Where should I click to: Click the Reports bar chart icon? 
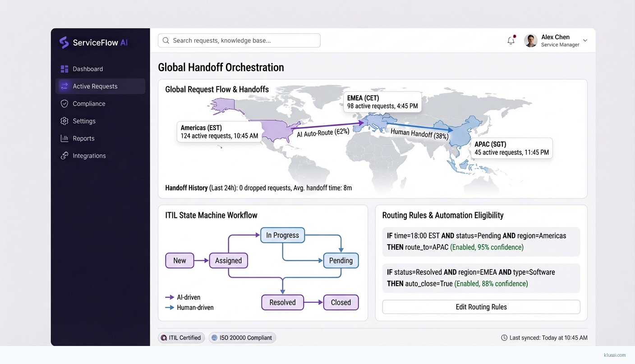click(64, 138)
